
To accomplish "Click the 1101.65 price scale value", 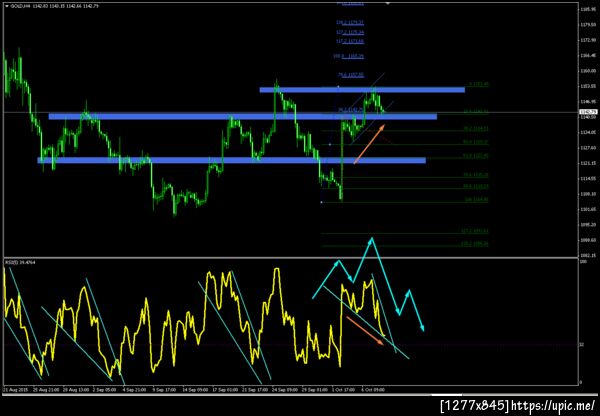I will pyautogui.click(x=589, y=209).
